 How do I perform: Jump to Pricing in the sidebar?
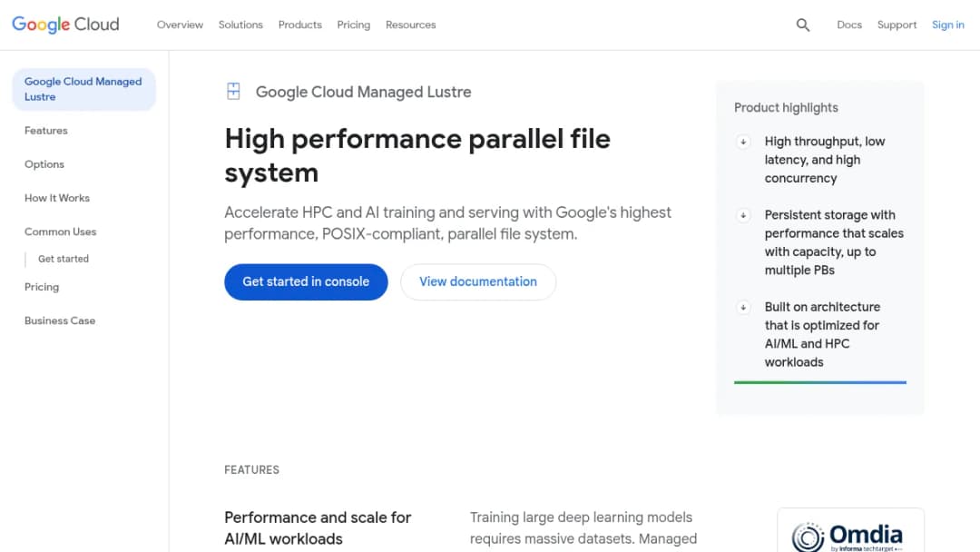(x=42, y=287)
